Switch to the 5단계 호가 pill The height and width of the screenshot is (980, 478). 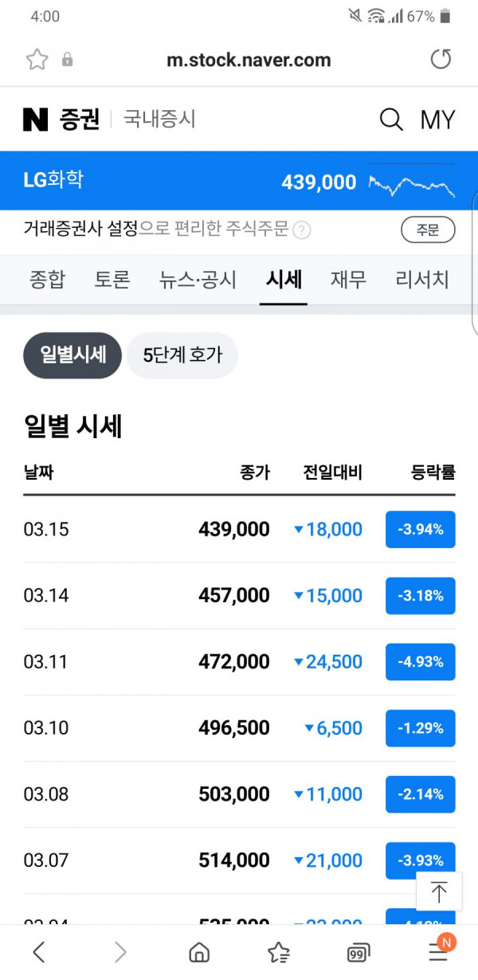(182, 355)
